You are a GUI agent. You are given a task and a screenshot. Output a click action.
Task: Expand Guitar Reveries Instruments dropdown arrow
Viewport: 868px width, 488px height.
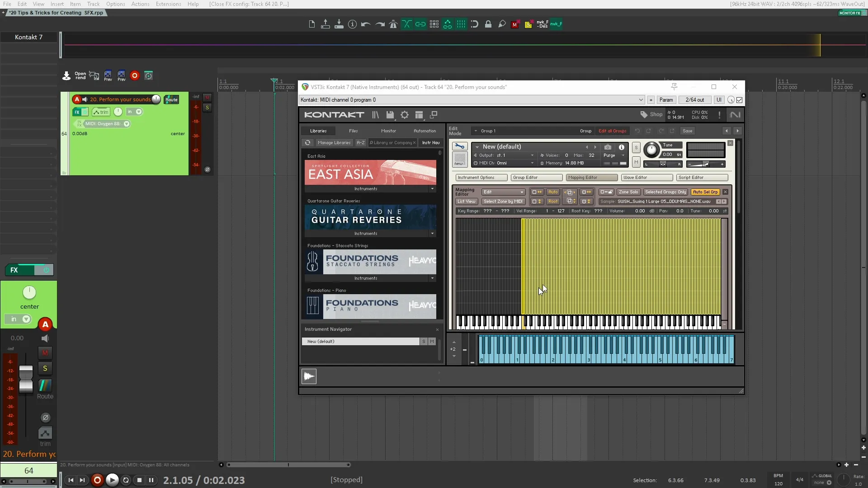[x=432, y=234]
